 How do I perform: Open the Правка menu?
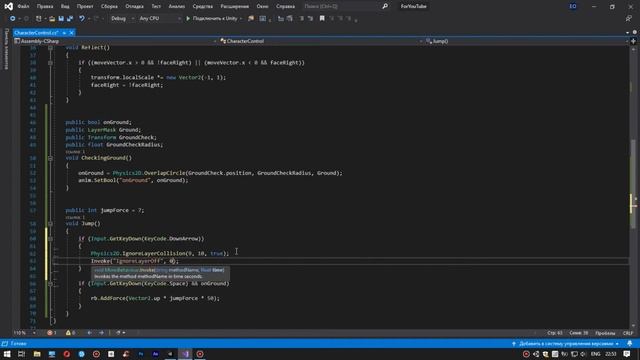tap(45, 7)
